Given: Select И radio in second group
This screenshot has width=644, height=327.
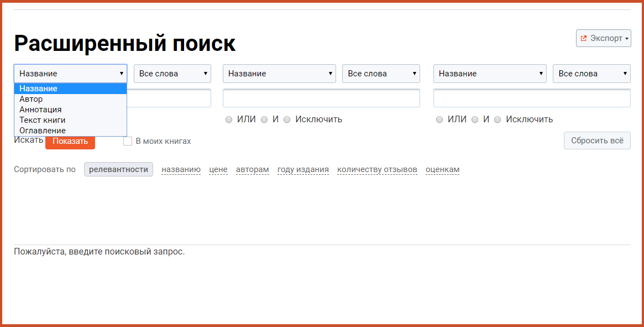Looking at the screenshot, I should [264, 120].
